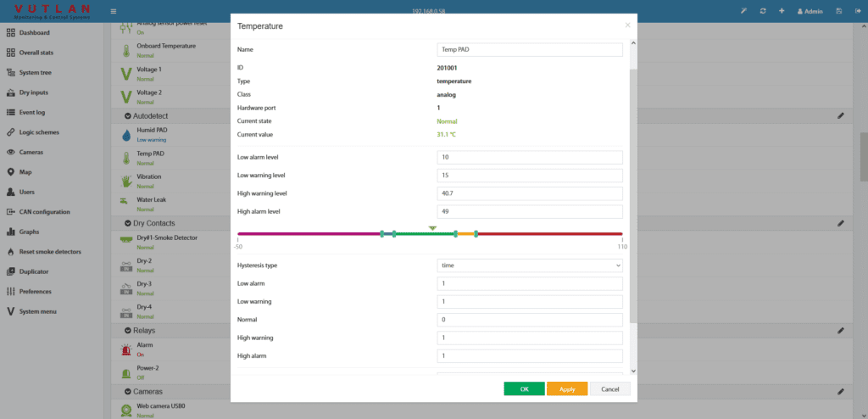The image size is (868, 419).
Task: Click Cancel in the Temperature dialog
Action: 610,388
